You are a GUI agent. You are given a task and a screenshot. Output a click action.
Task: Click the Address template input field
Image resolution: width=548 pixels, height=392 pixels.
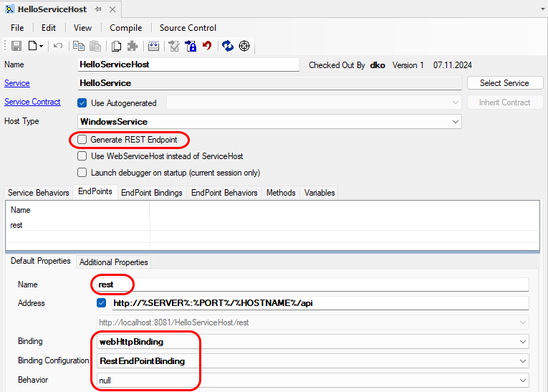[320, 303]
